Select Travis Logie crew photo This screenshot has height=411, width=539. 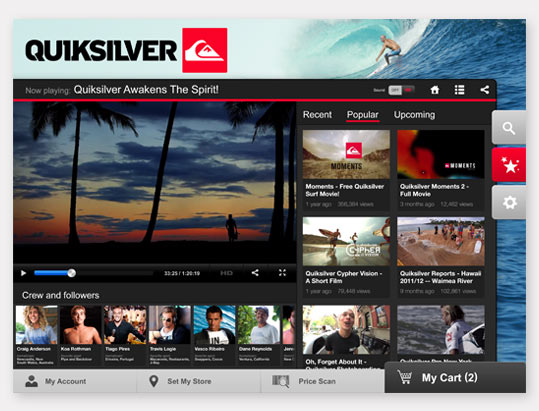(170, 325)
